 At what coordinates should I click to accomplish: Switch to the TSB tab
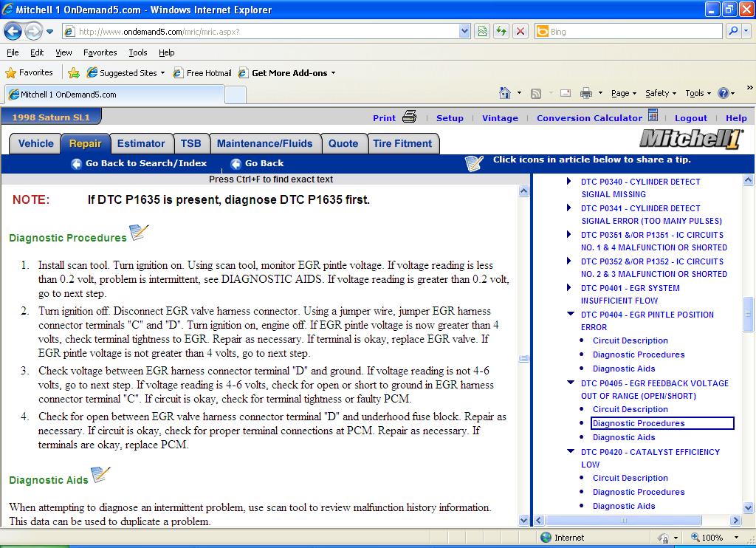tap(191, 144)
